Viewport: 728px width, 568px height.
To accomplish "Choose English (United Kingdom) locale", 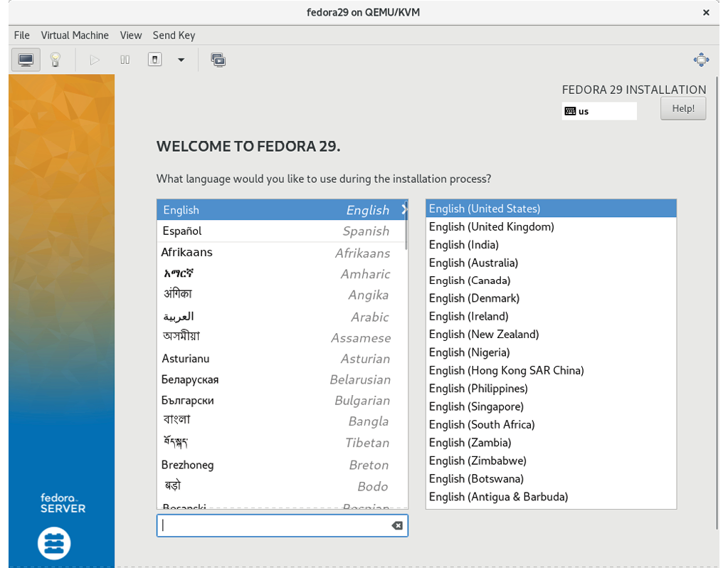I will coord(491,226).
